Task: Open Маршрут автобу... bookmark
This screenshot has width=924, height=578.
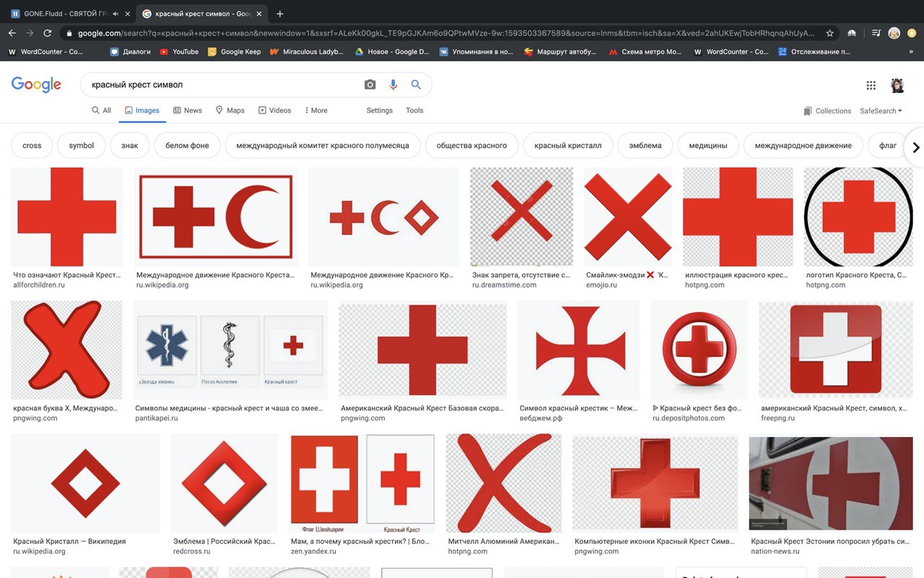Action: pos(560,52)
